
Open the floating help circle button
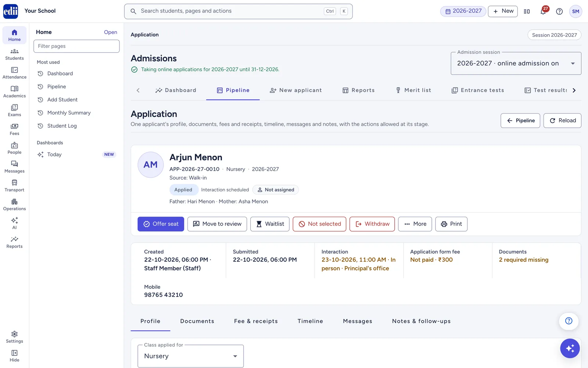click(x=569, y=321)
